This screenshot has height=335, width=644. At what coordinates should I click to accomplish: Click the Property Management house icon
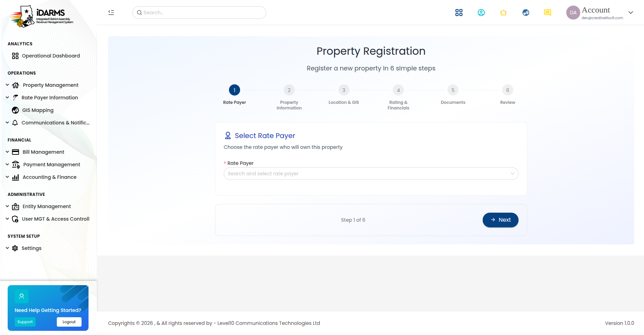pyautogui.click(x=16, y=85)
